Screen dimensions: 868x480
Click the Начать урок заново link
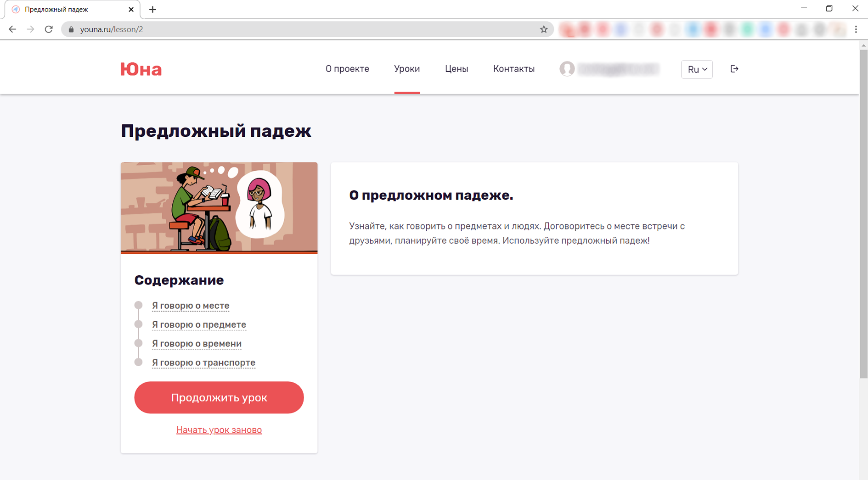pos(219,430)
